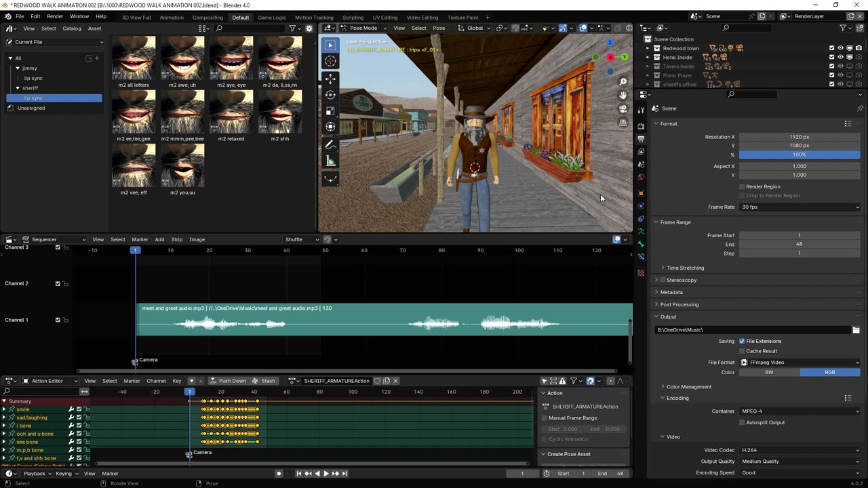Select the Move tool in viewport toolbar

point(330,79)
